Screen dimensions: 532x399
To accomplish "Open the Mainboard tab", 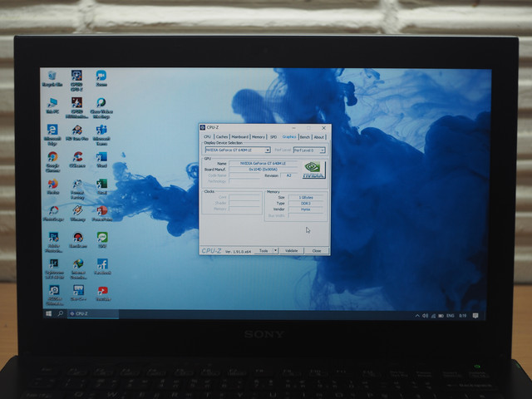I will 240,136.
